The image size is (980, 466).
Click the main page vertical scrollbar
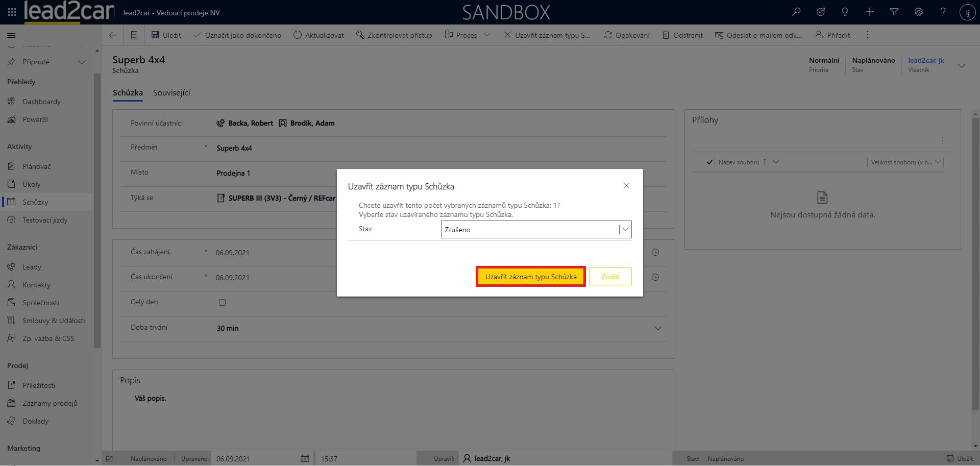tap(975, 255)
